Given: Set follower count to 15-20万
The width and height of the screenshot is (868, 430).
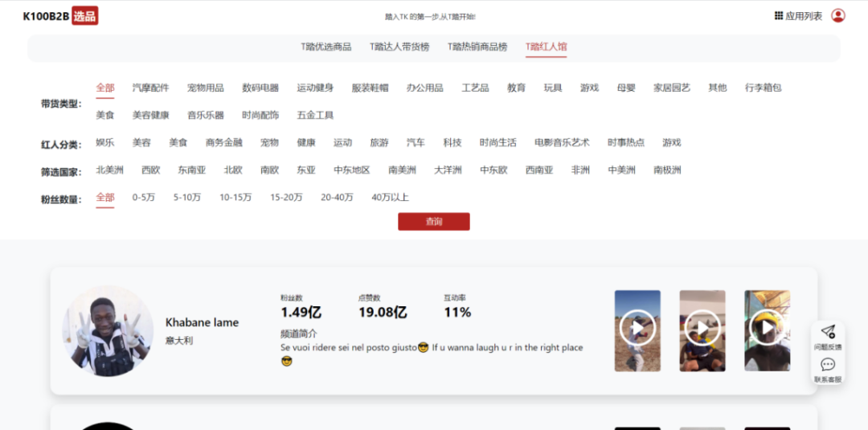Looking at the screenshot, I should pyautogui.click(x=286, y=198).
